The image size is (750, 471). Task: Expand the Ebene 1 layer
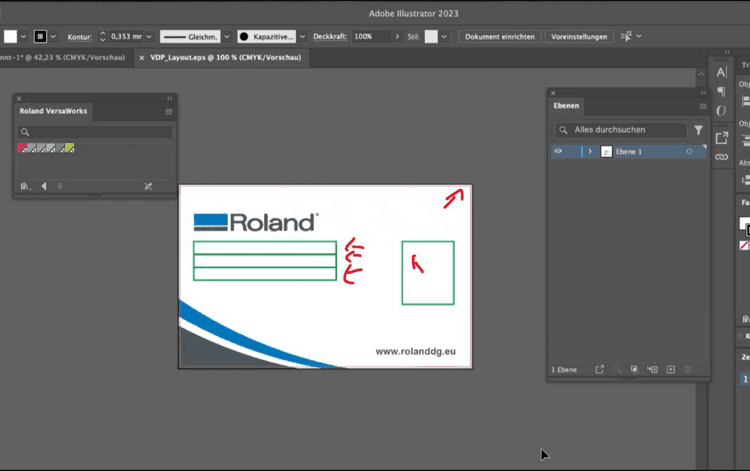click(590, 151)
